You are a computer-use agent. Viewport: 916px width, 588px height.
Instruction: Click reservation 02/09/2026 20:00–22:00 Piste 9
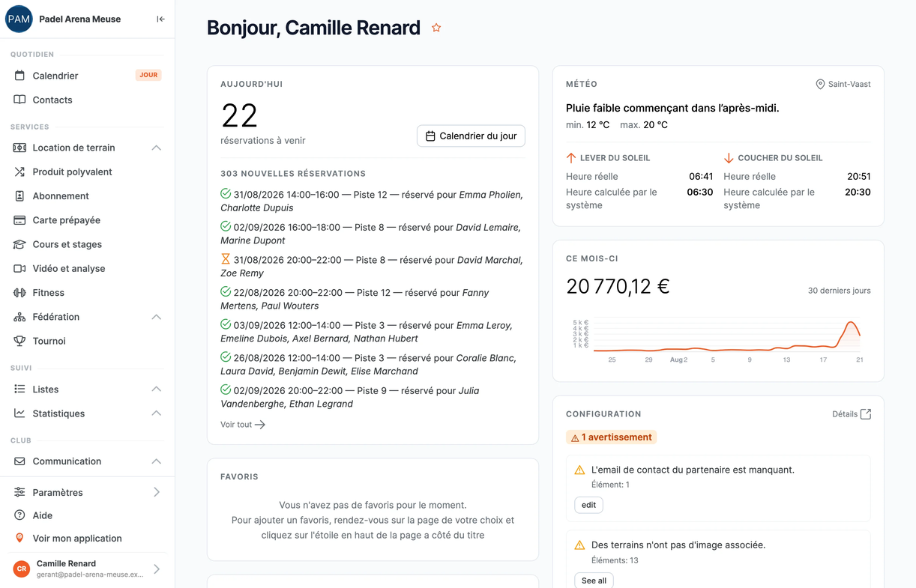tap(372, 397)
